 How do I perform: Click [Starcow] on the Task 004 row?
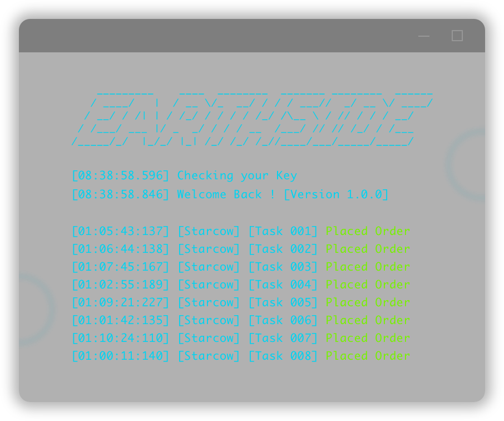click(209, 285)
